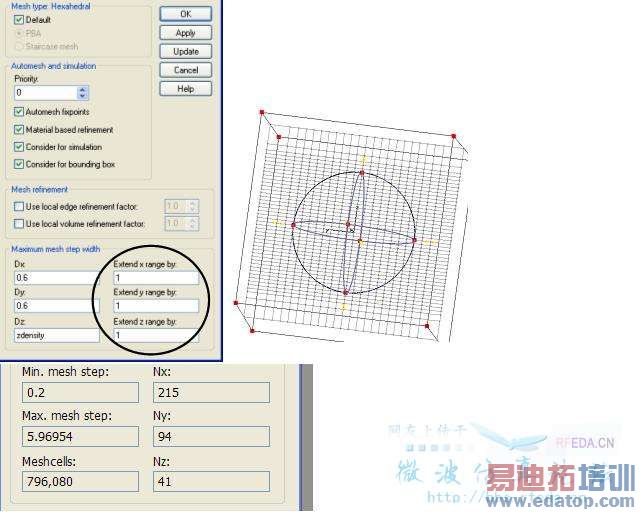The width and height of the screenshot is (640, 512).
Task: Click the top pick point of the sphere
Action: (x=362, y=173)
